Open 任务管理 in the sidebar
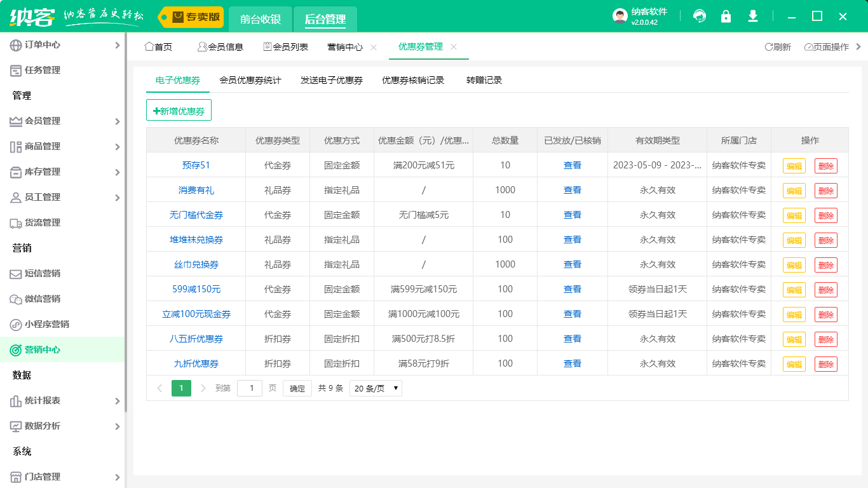 (x=42, y=70)
